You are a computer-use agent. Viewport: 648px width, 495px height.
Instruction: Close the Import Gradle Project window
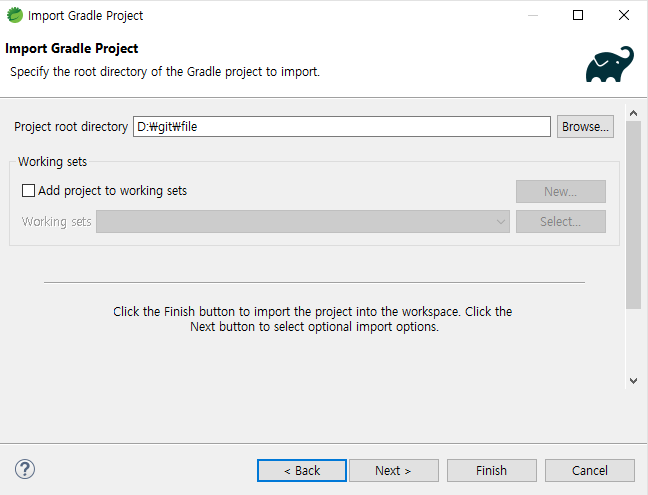pos(624,15)
